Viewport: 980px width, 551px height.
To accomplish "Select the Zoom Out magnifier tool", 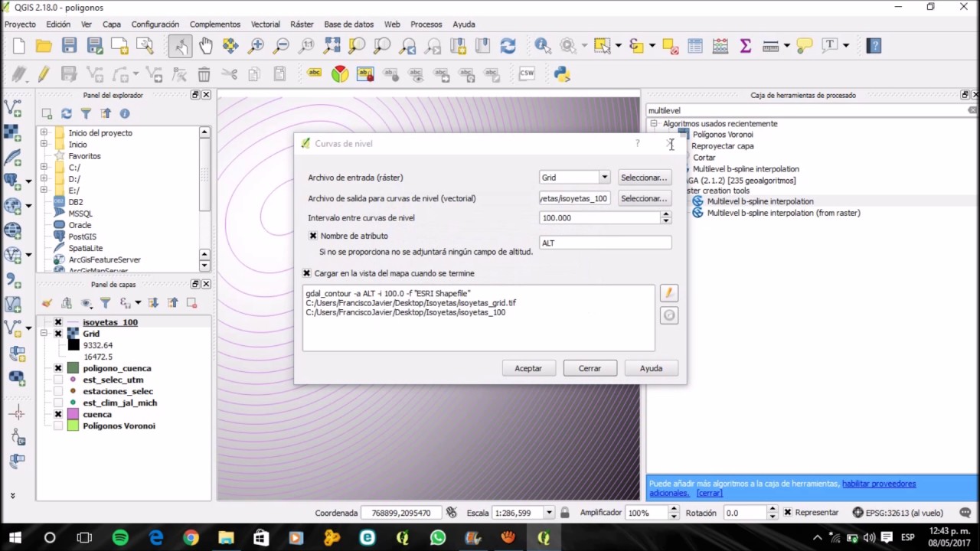I will coord(281,46).
